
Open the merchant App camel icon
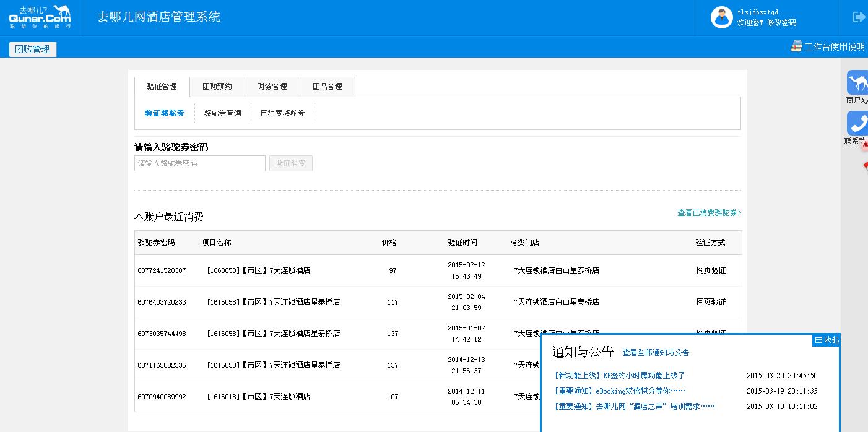click(857, 82)
